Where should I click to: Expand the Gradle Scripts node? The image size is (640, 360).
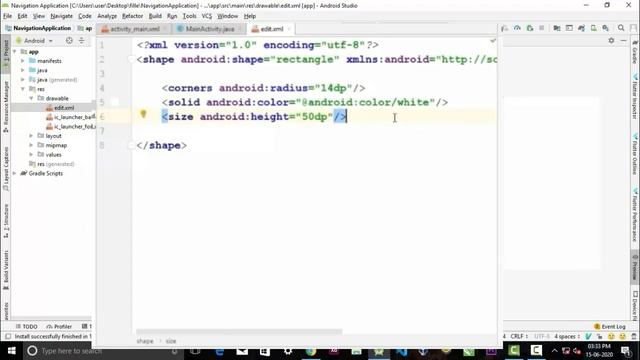(15, 173)
